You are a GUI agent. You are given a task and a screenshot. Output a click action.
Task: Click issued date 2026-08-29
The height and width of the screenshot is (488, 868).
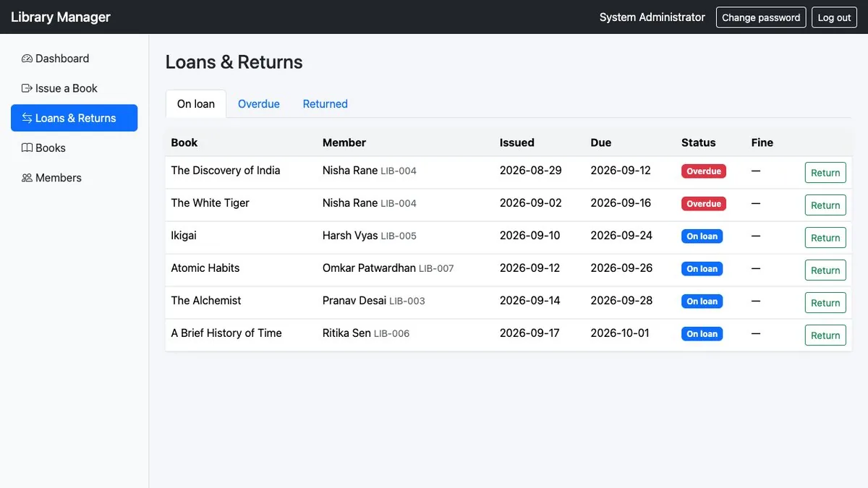pos(531,171)
